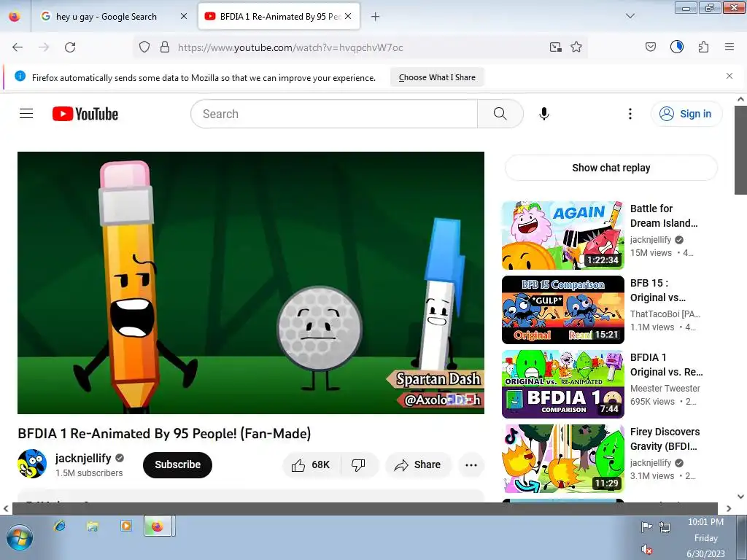Viewport: 747px width, 560px height.
Task: Open jacknjellify channel name link
Action: point(83,458)
